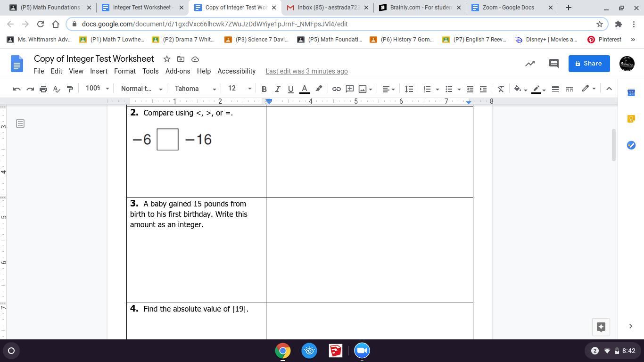Insert an image

click(363, 89)
